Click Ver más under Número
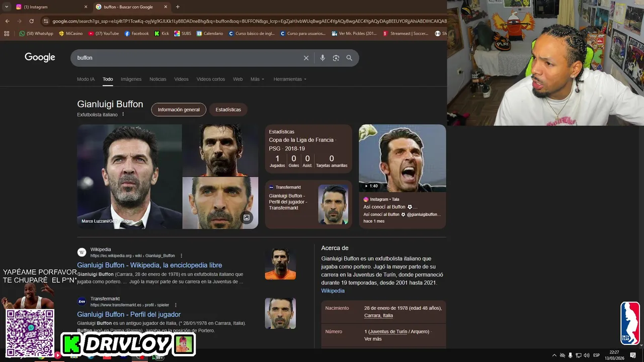 tap(373, 339)
